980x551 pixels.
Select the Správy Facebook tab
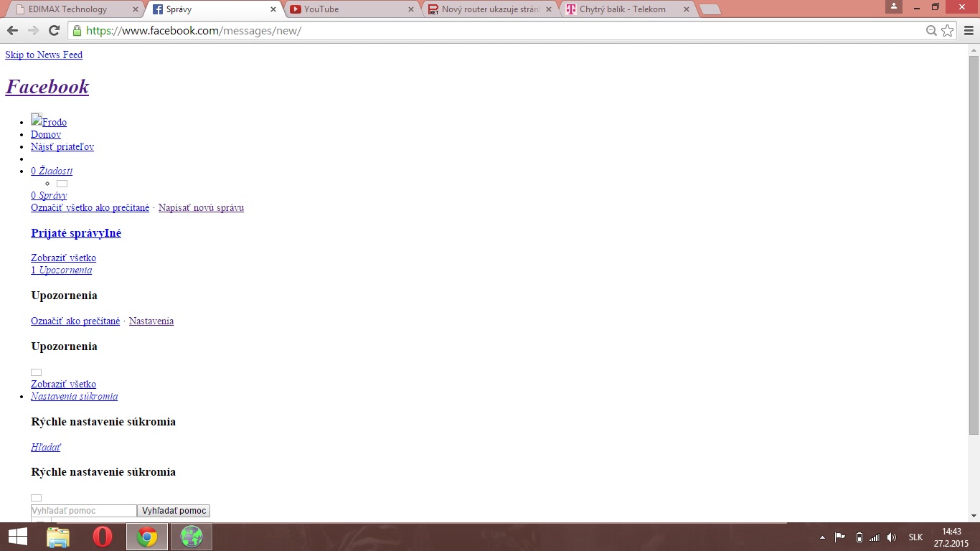[215, 9]
